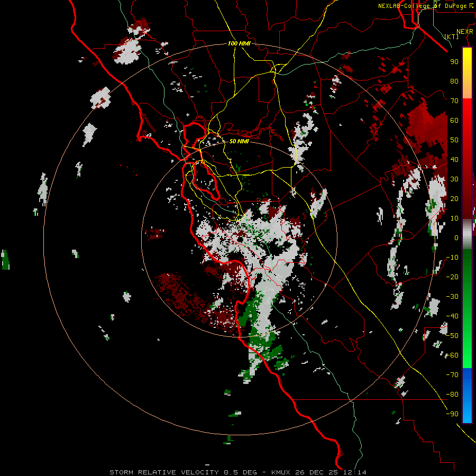Click the -10 scale value
Viewport: 476px width, 476px height.
pyautogui.click(x=452, y=258)
